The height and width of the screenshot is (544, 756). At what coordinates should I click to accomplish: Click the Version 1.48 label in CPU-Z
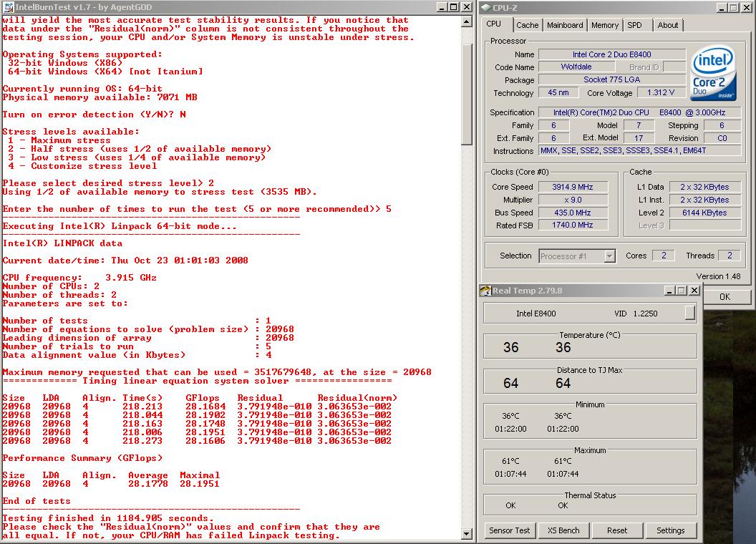pos(718,276)
